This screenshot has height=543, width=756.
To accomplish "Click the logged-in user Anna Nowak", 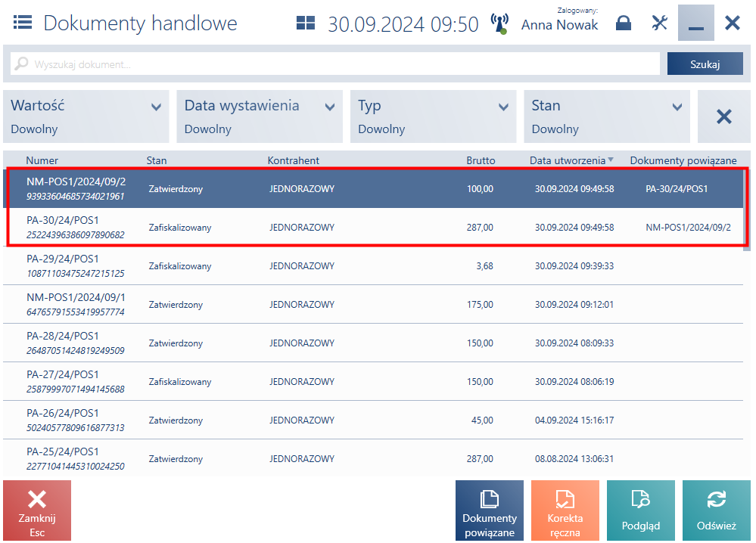I will 559,24.
